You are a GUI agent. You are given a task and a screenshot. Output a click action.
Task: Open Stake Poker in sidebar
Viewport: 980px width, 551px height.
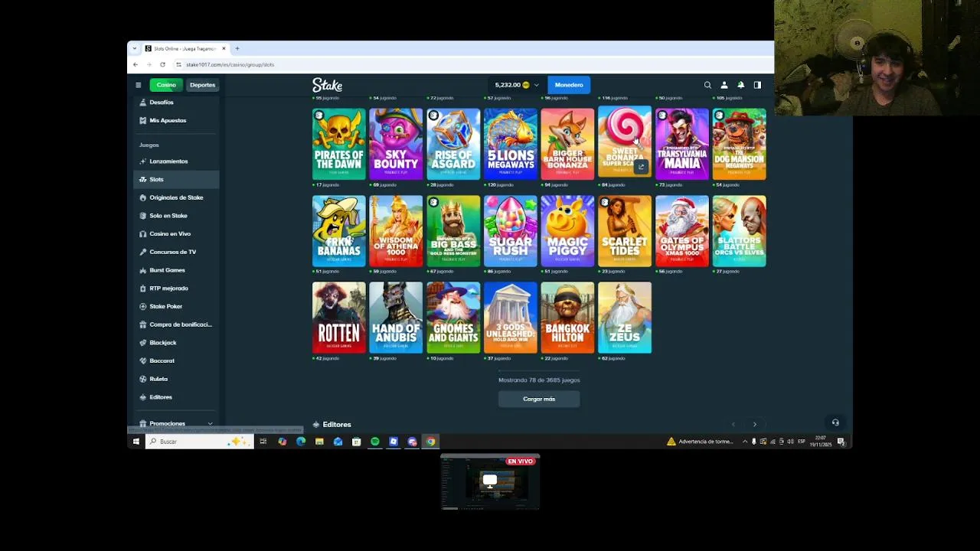pos(177,306)
